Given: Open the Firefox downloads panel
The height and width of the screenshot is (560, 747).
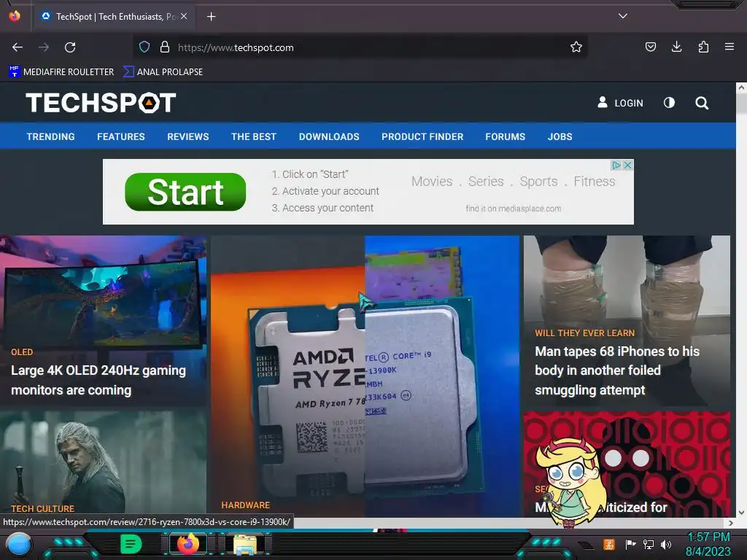Looking at the screenshot, I should pos(676,47).
